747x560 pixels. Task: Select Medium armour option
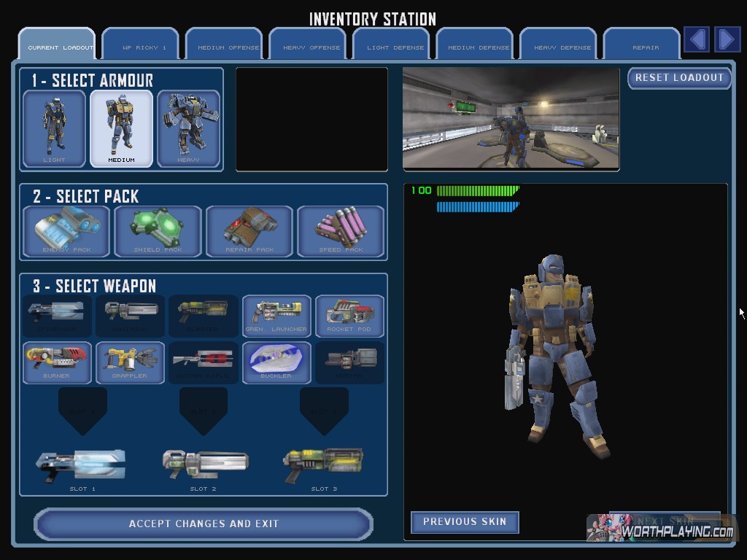(121, 128)
